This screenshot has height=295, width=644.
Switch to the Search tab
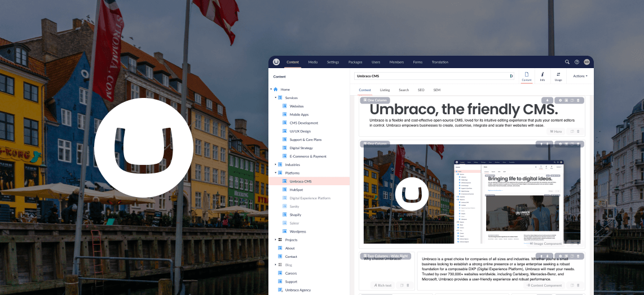pos(404,90)
